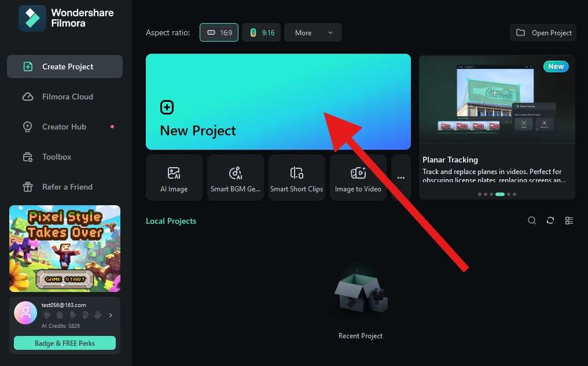Click the Filmora Cloud cloud icon
Screen dimensions: 588x366
(28, 97)
